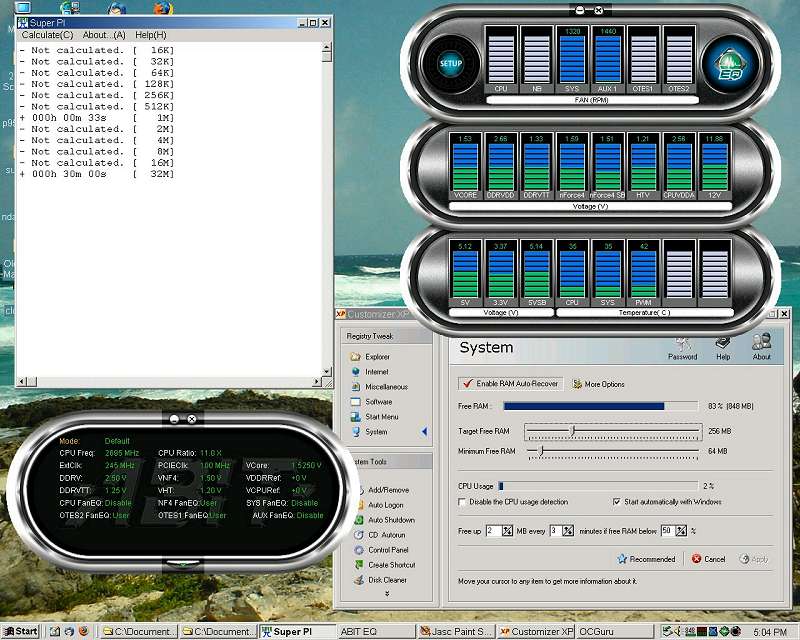Close the ABIT EQ monitor panel
800x640 pixels.
click(x=598, y=10)
